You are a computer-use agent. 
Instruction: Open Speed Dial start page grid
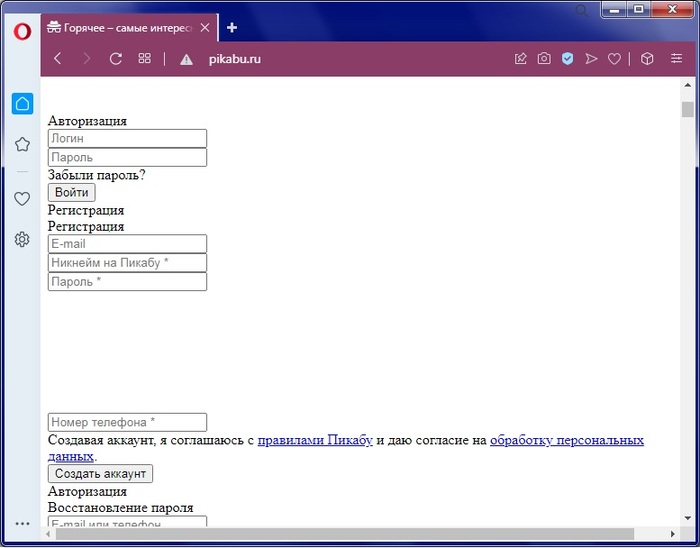[145, 58]
